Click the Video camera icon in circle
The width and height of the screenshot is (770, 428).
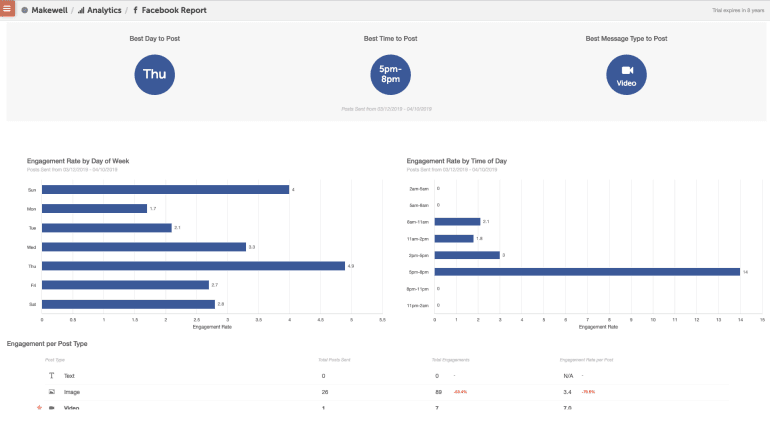pyautogui.click(x=627, y=70)
